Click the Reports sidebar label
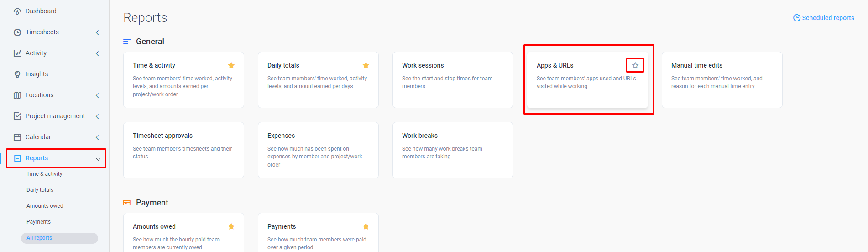This screenshot has height=252, width=868. click(x=37, y=158)
